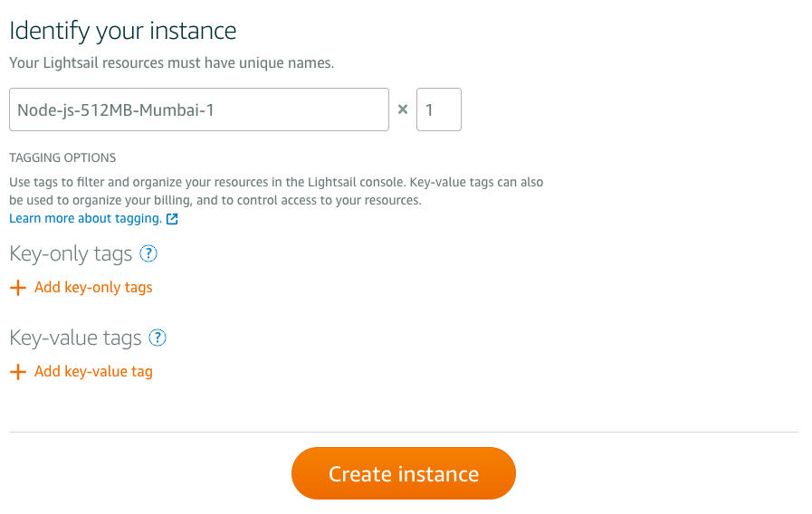Open the Key-value tags help question icon
The width and height of the screenshot is (812, 514).
tap(158, 338)
